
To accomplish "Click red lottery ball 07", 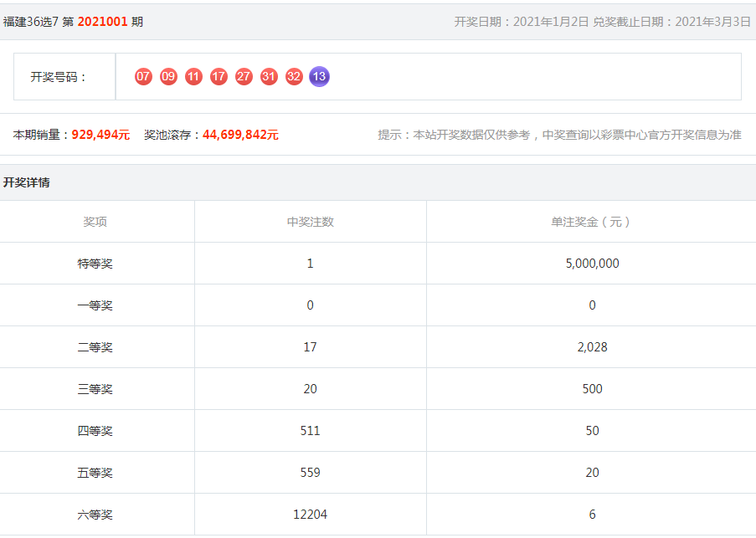I will tap(143, 77).
